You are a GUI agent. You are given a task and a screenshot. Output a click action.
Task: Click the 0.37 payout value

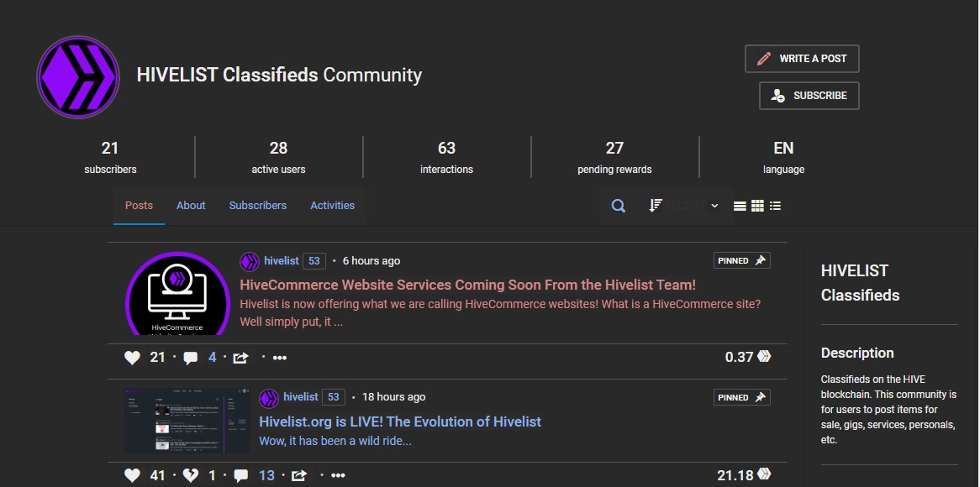click(739, 357)
